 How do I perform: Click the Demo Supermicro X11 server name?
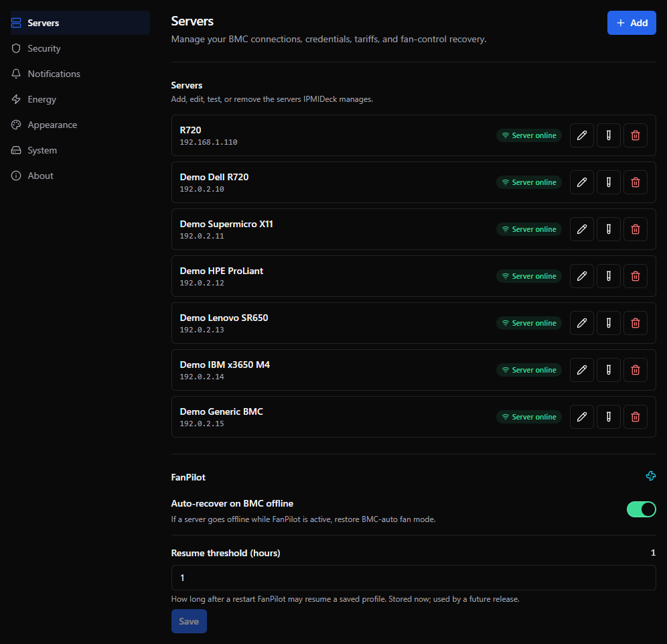tap(226, 224)
